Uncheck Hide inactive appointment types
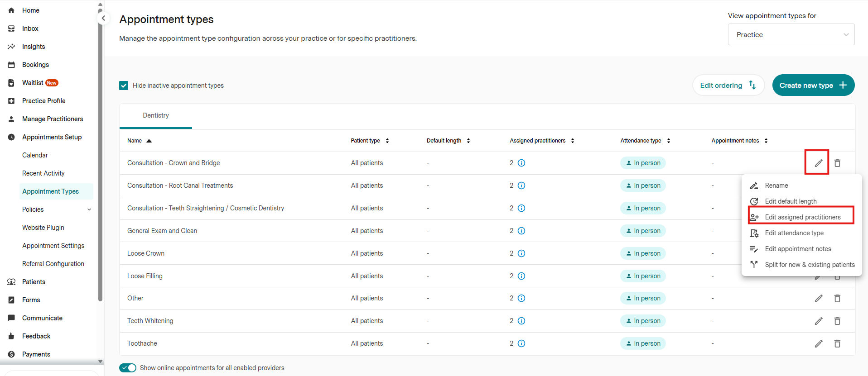Screen dimensions: 868x376 tap(124, 86)
